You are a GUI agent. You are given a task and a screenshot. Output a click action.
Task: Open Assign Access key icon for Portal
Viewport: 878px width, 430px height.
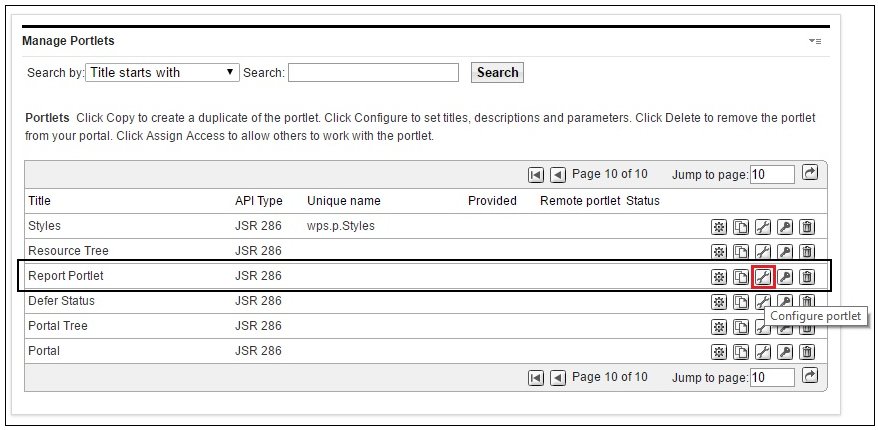[x=785, y=352]
